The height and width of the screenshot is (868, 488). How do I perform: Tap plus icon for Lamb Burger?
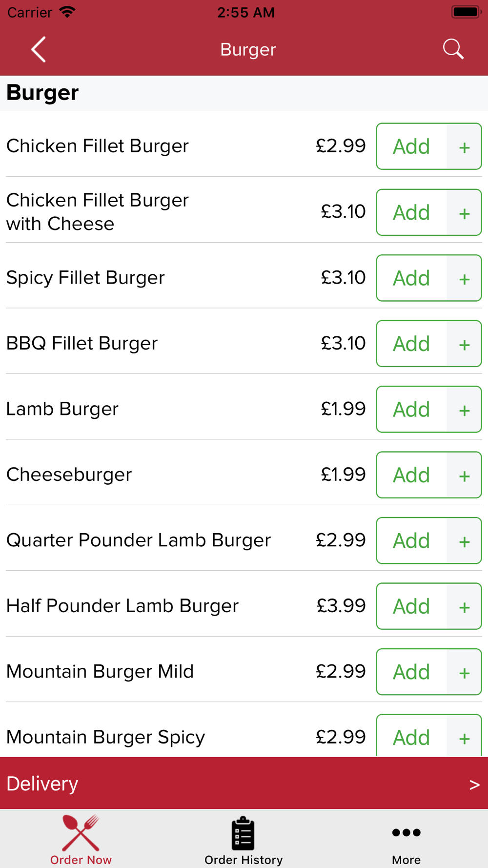[464, 409]
